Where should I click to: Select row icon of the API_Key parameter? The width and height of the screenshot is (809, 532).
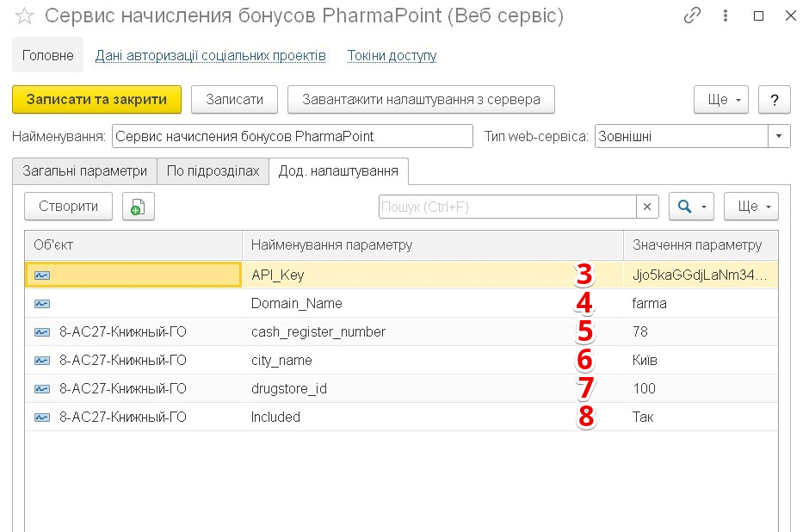pos(42,275)
